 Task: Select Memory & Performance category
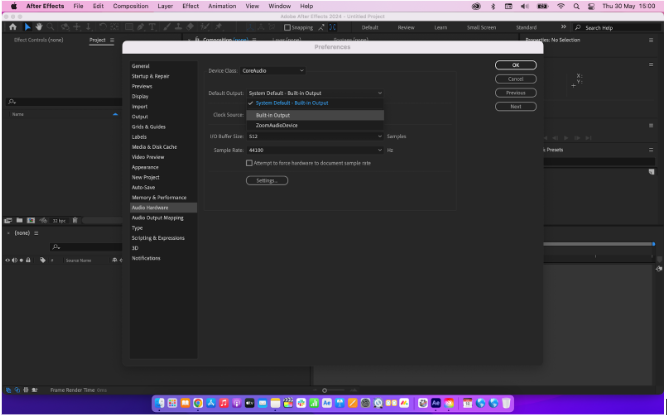(163, 198)
